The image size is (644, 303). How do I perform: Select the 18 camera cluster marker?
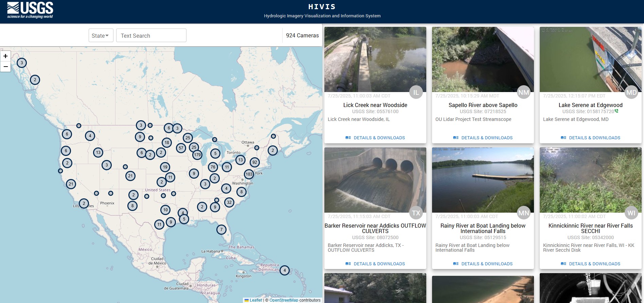(x=167, y=143)
